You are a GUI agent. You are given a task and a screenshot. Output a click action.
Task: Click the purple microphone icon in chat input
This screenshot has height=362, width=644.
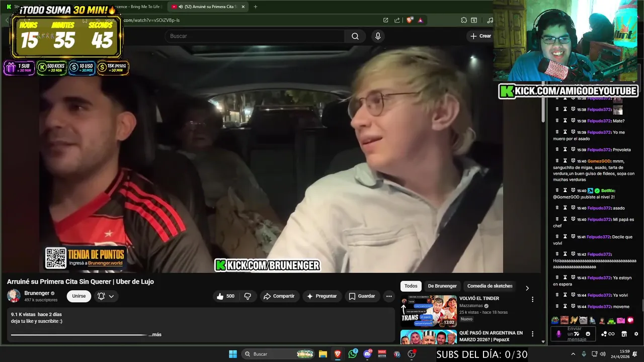558,334
